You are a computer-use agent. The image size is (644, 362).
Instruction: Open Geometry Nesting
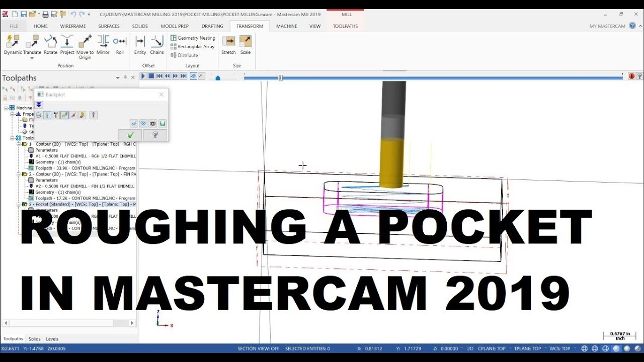pyautogui.click(x=193, y=38)
